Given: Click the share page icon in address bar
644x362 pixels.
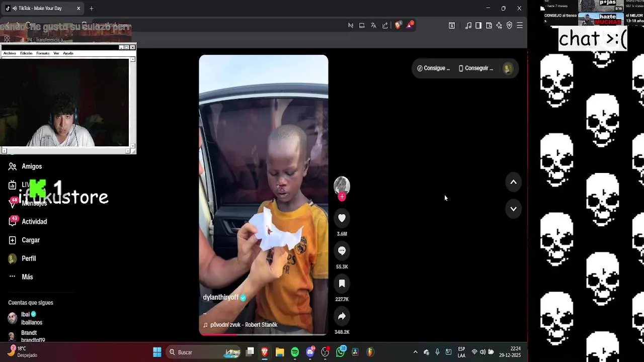Looking at the screenshot, I should (385, 26).
